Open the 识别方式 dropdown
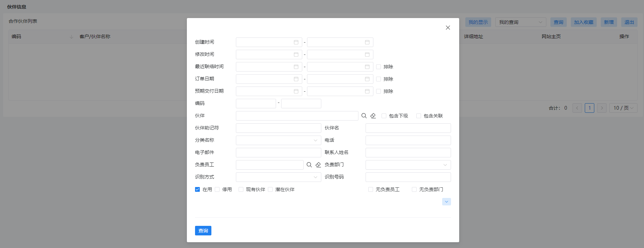 278,177
